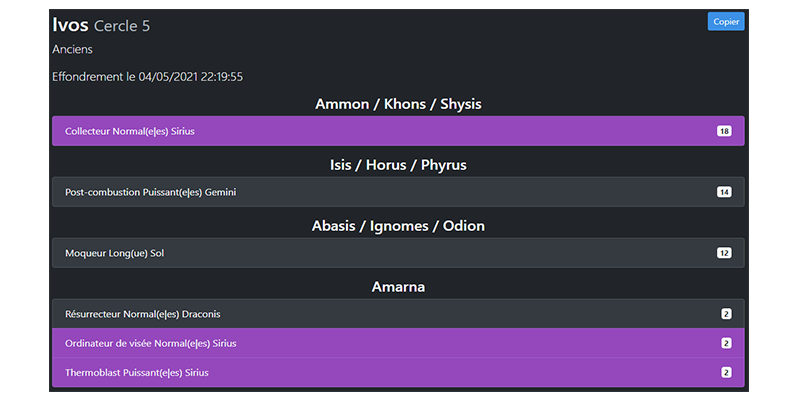Click the Cercle 5 subtitle
This screenshot has width=800, height=400.
[x=122, y=26]
